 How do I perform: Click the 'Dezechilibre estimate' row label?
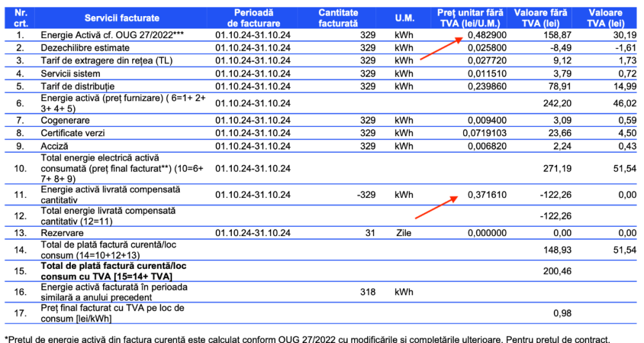[86, 48]
